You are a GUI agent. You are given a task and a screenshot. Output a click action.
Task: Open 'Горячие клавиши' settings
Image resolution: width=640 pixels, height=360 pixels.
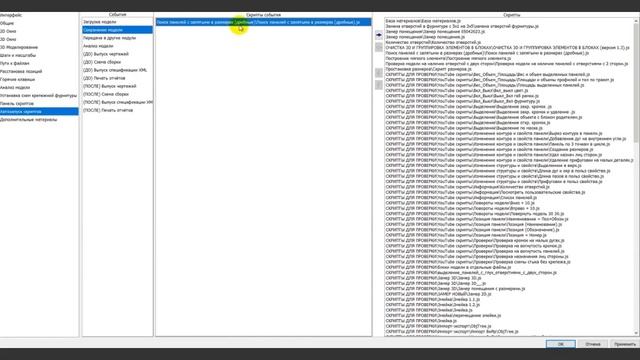point(18,79)
